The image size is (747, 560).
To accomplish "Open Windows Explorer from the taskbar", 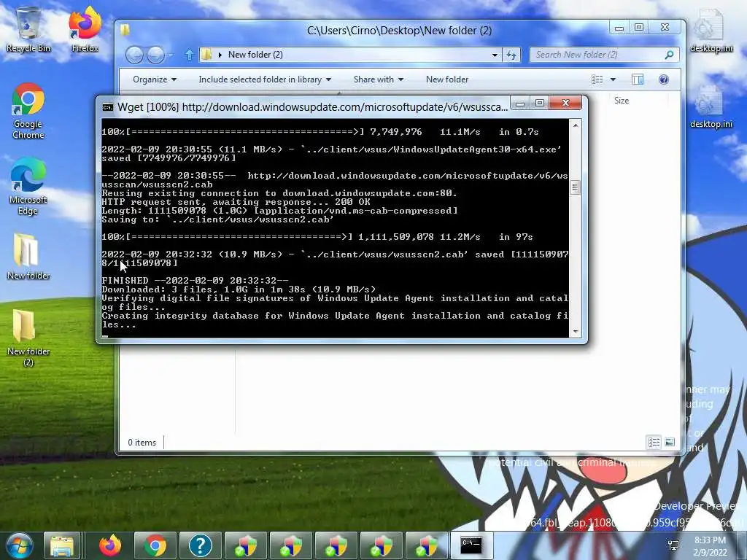I will pyautogui.click(x=62, y=545).
